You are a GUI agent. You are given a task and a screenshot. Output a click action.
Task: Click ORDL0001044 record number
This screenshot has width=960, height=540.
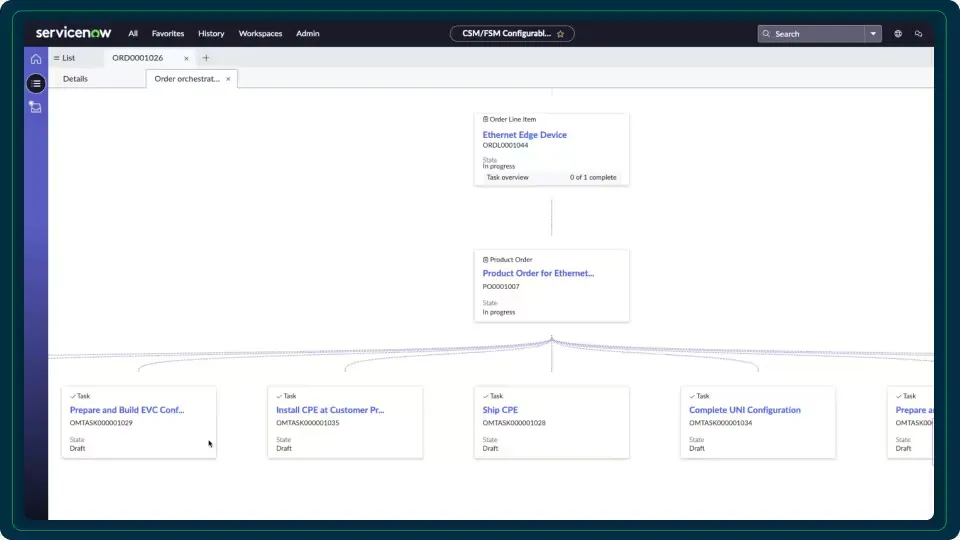[505, 146]
